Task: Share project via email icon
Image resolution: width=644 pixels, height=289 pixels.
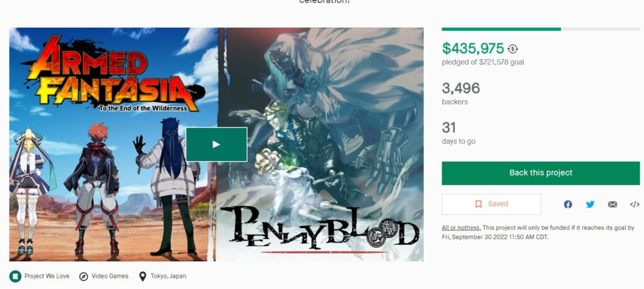Action: (x=613, y=204)
